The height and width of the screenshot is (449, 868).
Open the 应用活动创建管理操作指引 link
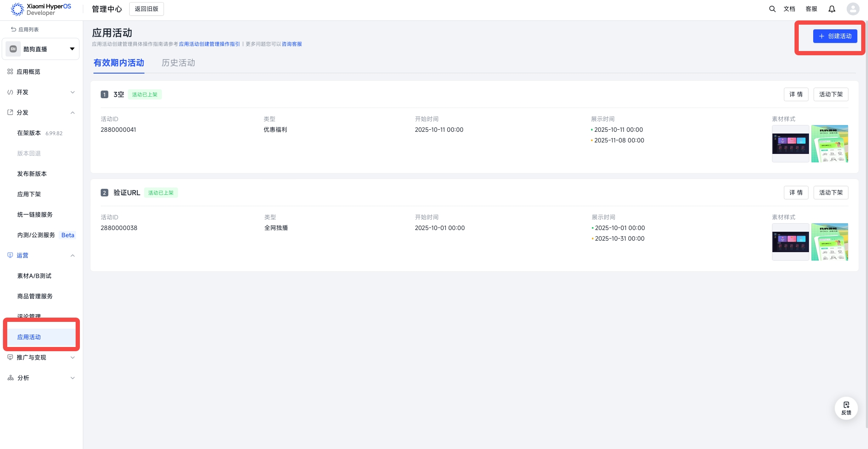[x=209, y=44]
